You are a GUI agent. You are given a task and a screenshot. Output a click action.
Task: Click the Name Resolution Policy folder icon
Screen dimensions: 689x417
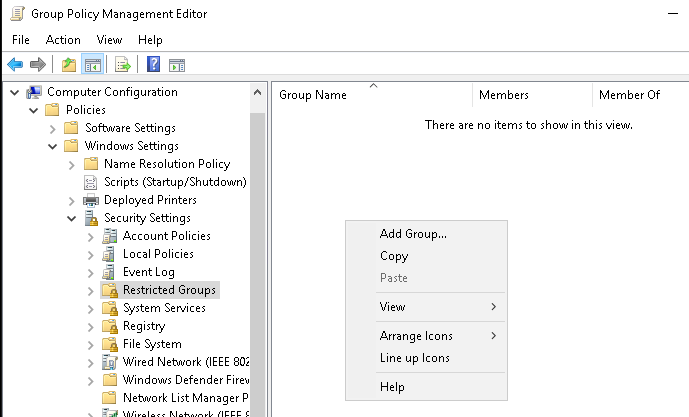click(91, 163)
